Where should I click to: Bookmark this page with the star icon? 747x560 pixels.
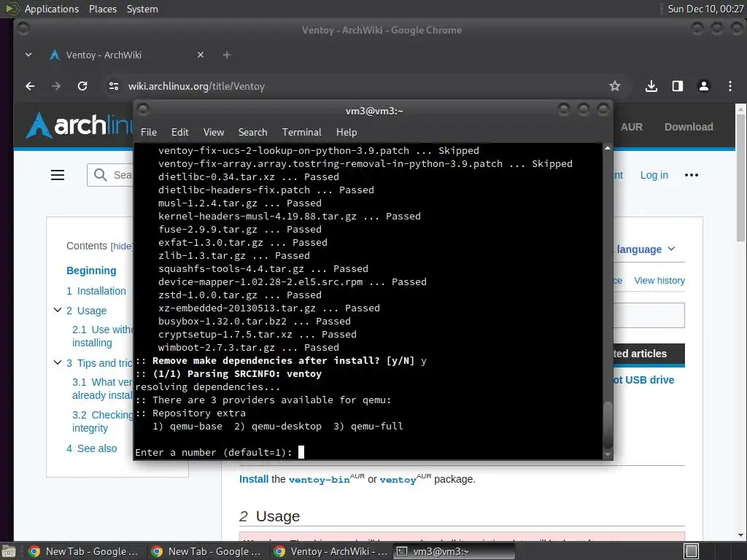614,86
